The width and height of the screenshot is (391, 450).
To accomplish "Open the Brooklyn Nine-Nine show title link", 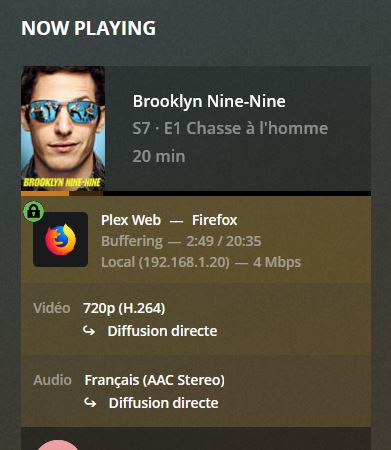I will (209, 101).
